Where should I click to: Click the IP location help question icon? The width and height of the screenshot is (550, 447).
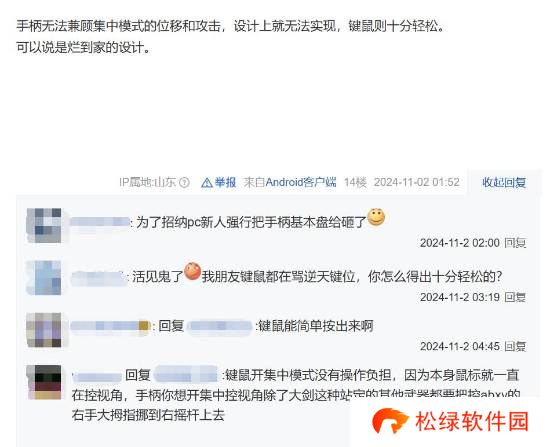pos(184,182)
